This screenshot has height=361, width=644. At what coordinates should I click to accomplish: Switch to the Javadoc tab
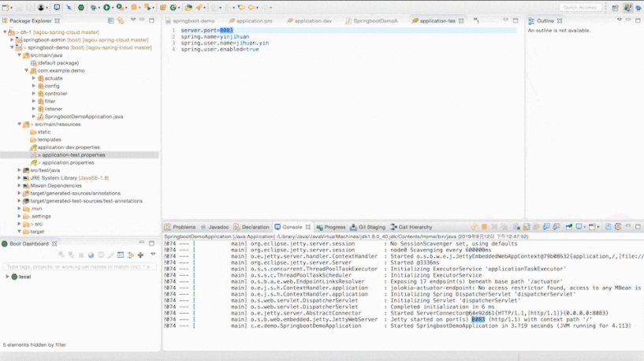(214, 227)
